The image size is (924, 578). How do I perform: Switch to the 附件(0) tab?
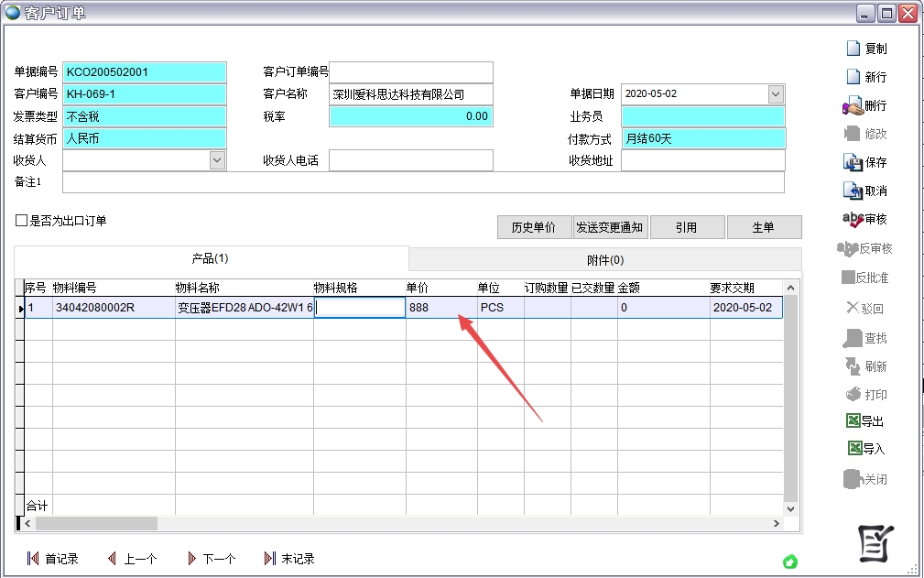pyautogui.click(x=604, y=259)
